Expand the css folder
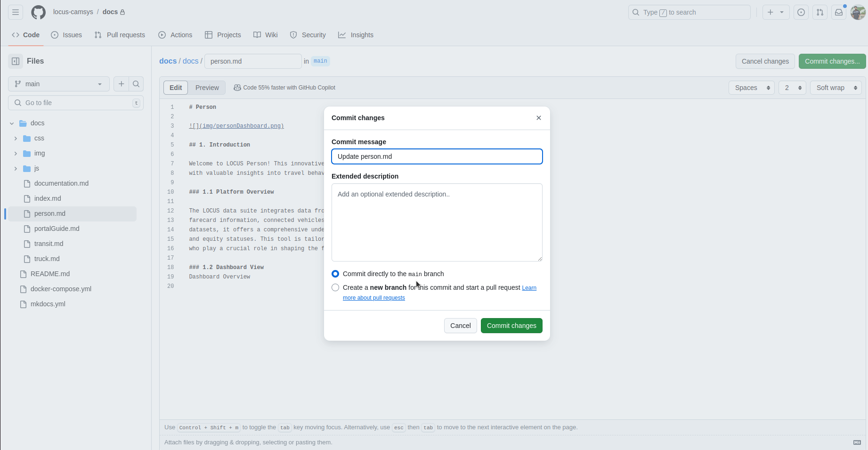 tap(16, 139)
